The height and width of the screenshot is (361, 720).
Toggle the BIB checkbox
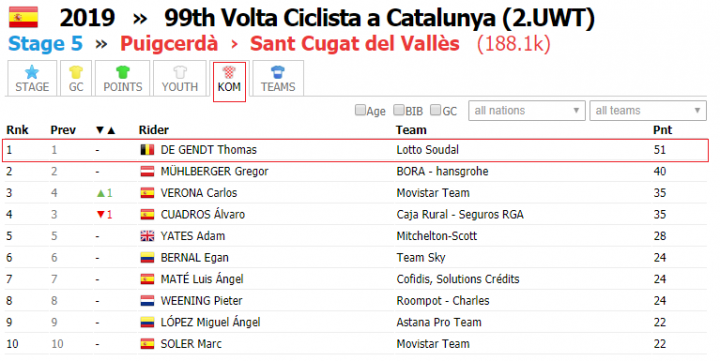coord(399,110)
